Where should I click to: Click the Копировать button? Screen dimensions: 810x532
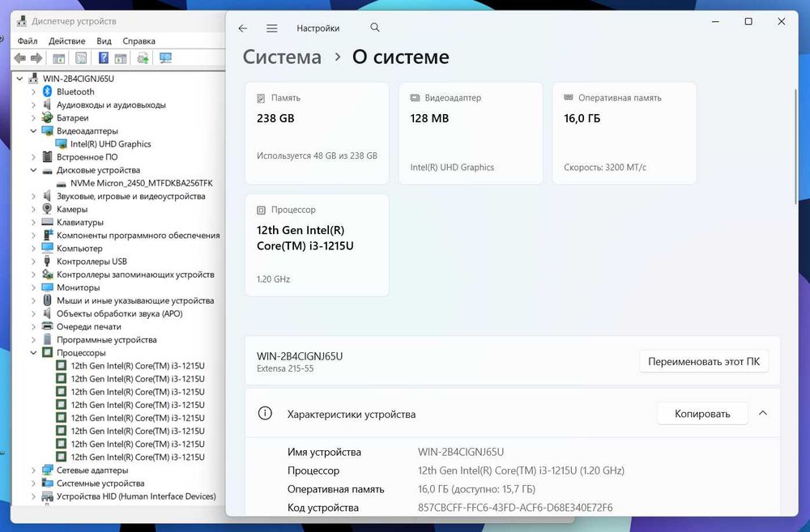coord(702,414)
